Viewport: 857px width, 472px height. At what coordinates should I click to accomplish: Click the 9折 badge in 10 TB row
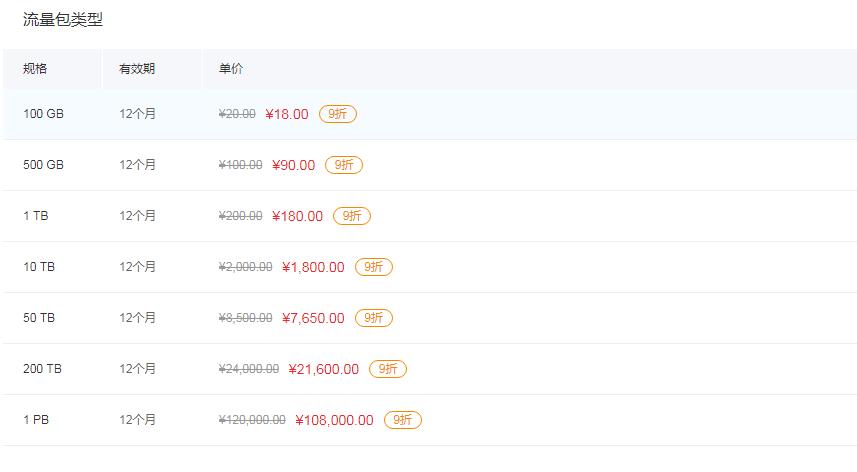(x=374, y=267)
